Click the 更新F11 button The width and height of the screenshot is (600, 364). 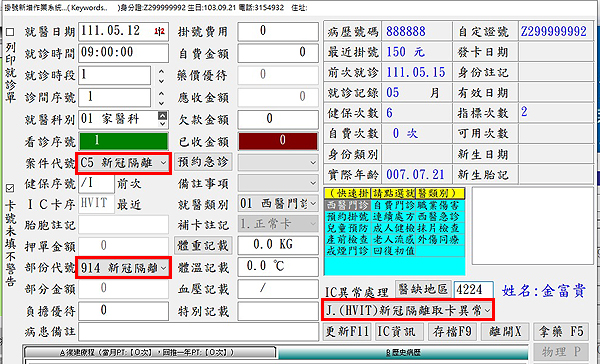coord(347,331)
